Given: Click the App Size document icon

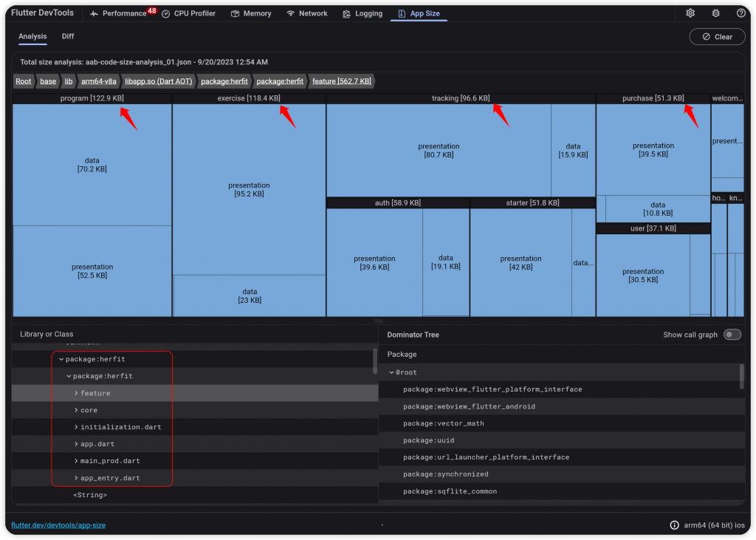Looking at the screenshot, I should 401,13.
